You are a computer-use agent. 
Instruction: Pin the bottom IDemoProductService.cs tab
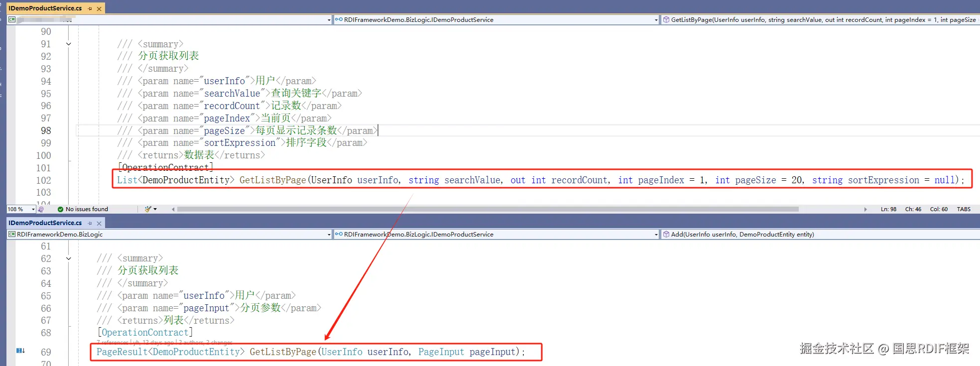(x=90, y=223)
